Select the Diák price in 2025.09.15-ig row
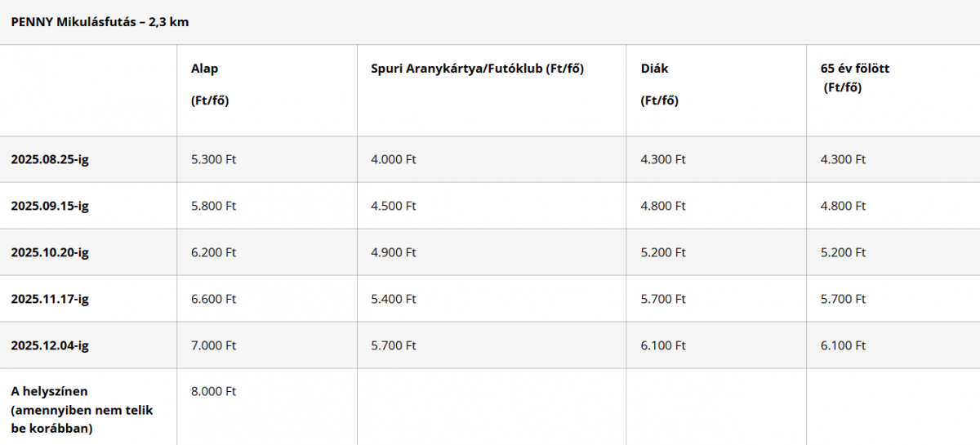Screen dimensions: 980x445 coord(663,206)
